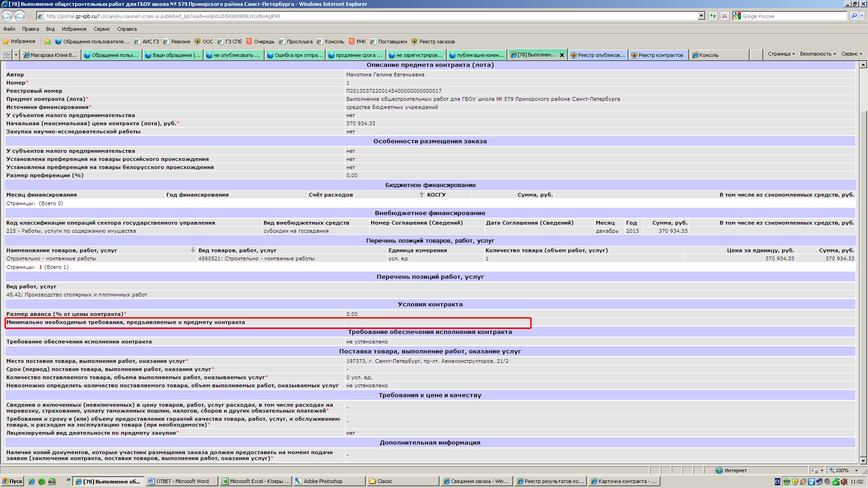Click add-to-favorites star with arrow icon
The image size is (868, 488).
47,41
